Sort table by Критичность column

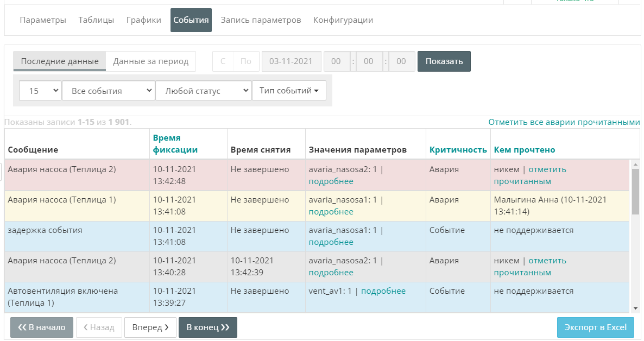click(x=458, y=150)
